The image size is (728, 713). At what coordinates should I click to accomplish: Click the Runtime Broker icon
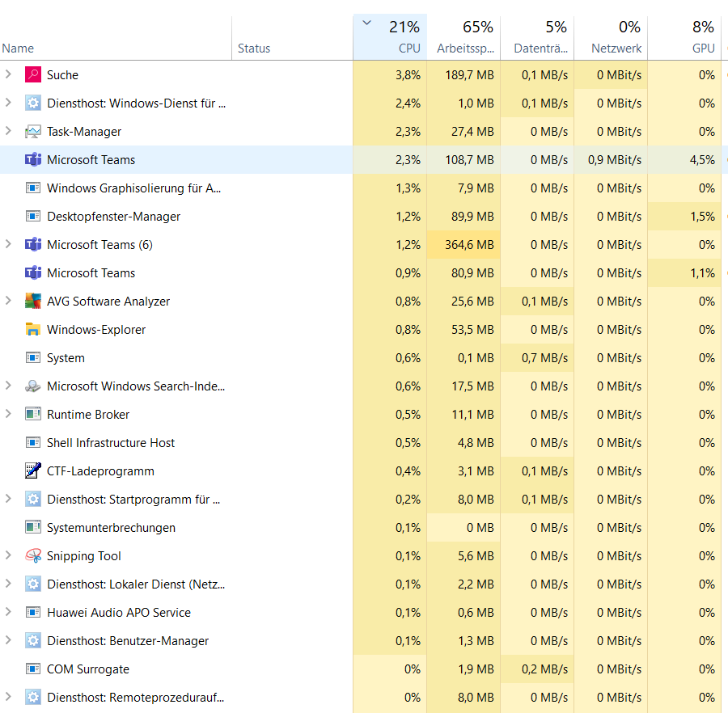pyautogui.click(x=33, y=414)
